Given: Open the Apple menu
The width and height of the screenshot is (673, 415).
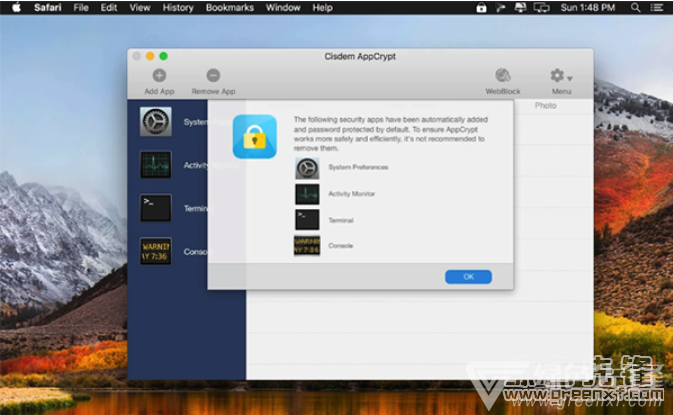Looking at the screenshot, I should [16, 7].
